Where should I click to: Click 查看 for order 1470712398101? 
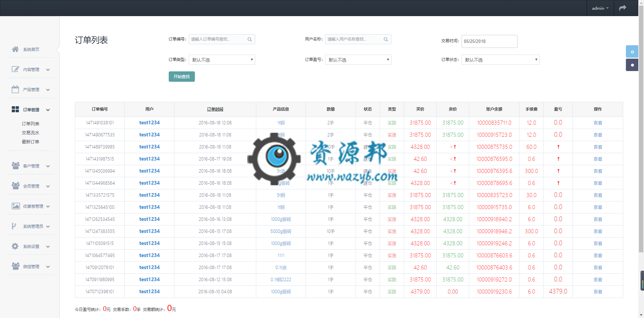598,292
